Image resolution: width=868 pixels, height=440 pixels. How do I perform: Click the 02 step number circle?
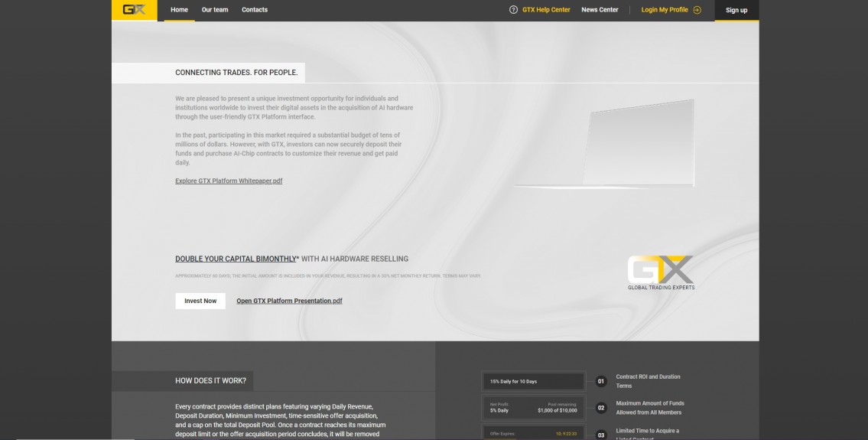600,408
